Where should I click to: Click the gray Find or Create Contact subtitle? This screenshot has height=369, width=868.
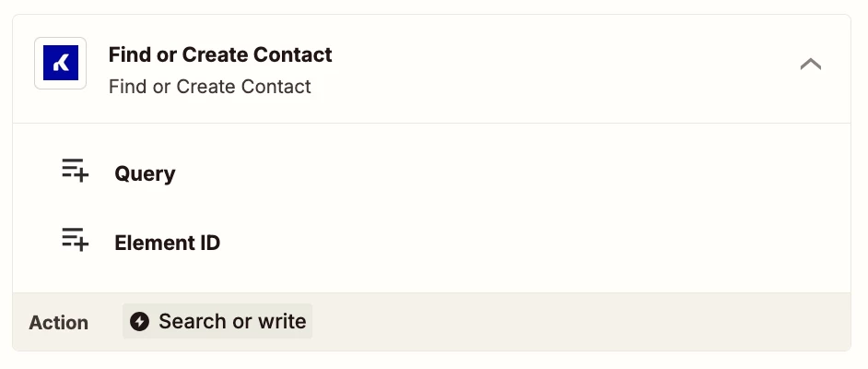point(210,87)
